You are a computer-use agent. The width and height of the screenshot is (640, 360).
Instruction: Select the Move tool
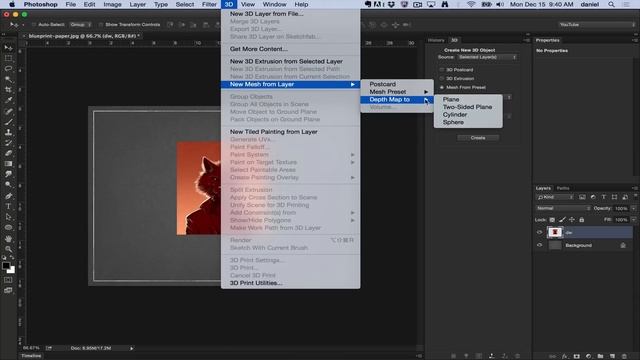8,48
